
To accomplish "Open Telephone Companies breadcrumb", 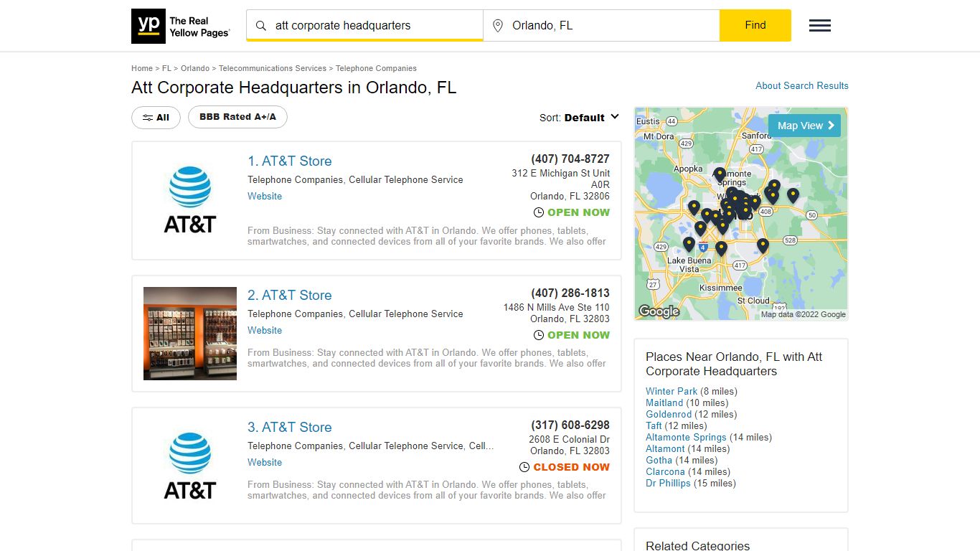I will coord(376,68).
